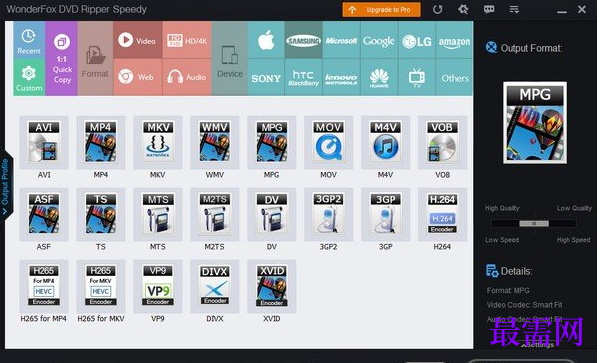
Task: Switch to the Format category
Action: [95, 58]
